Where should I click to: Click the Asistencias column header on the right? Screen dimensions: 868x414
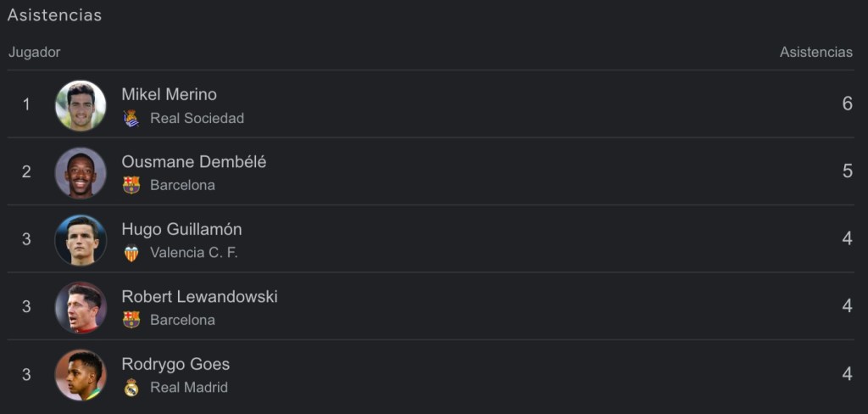coord(815,53)
